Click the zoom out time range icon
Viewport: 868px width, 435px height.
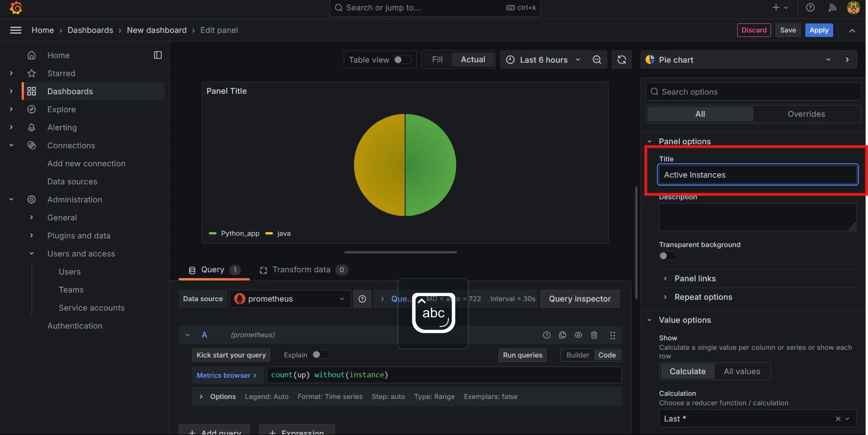tap(596, 60)
